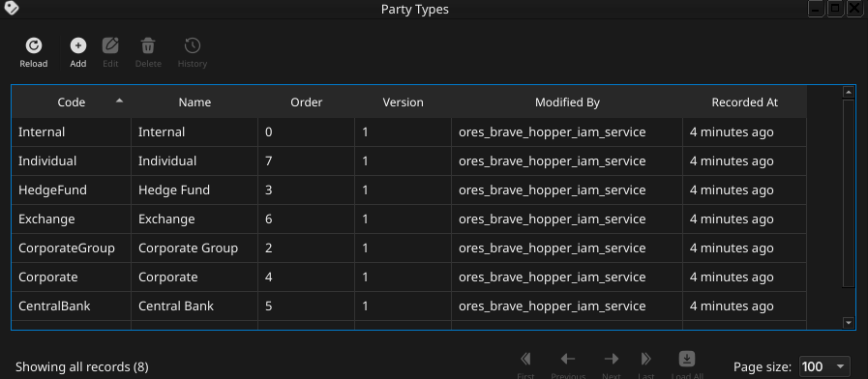Open the Page size dropdown
Screen dimensions: 868x379
(x=824, y=366)
